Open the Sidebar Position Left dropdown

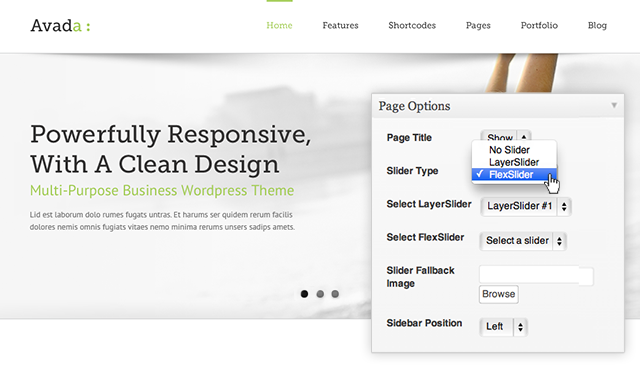pos(504,327)
